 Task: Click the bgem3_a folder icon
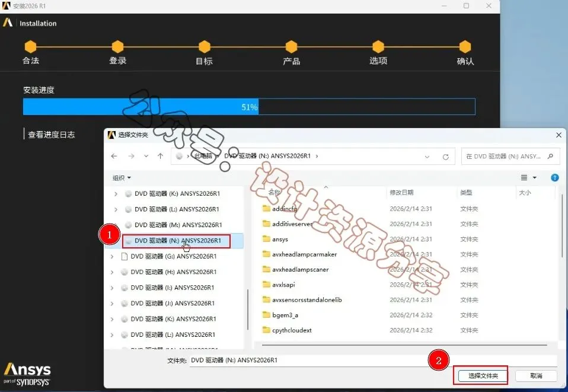coord(266,315)
